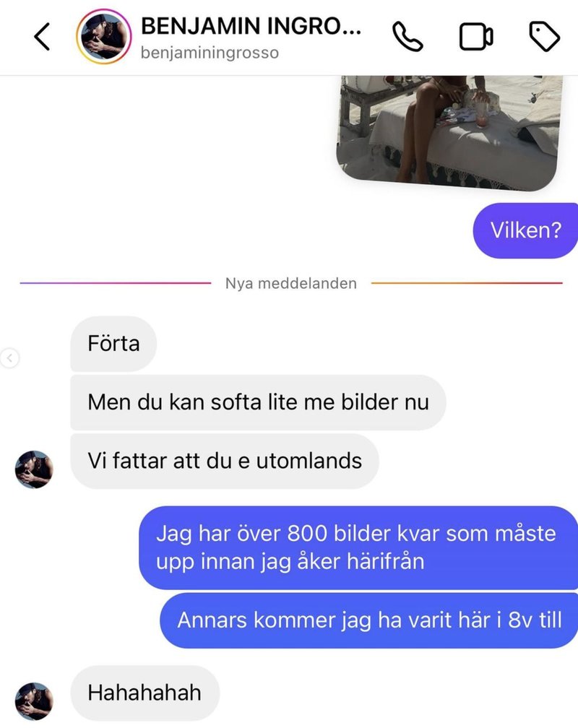The height and width of the screenshot is (728, 578).
Task: Select the 'Vilken?' message bubble
Action: (525, 230)
